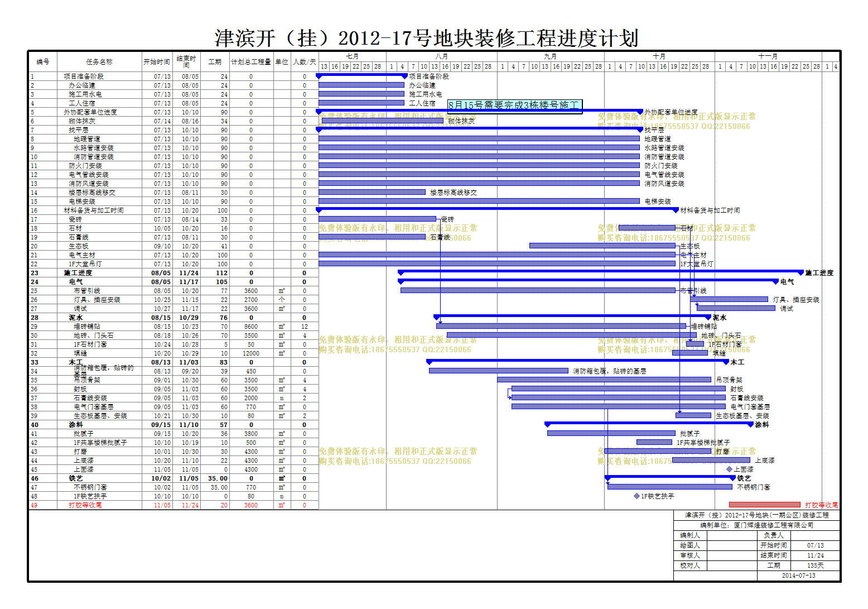Select planned quantity cell 8600
Screen dimensions: 868x609
pos(251,327)
